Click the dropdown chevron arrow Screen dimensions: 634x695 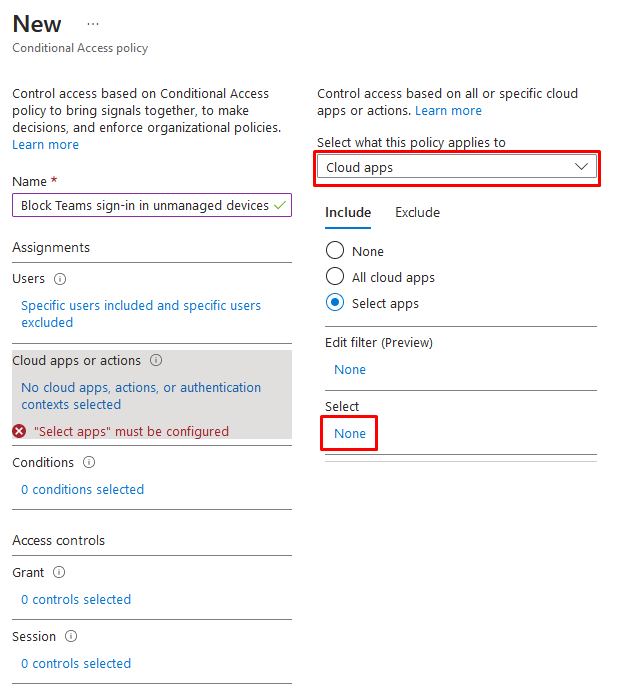pyautogui.click(x=581, y=167)
